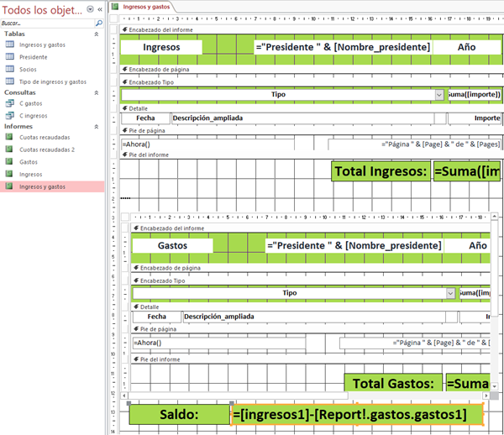Open the Tipo combo box dropdown arrow
The image size is (504, 435).
pos(439,94)
